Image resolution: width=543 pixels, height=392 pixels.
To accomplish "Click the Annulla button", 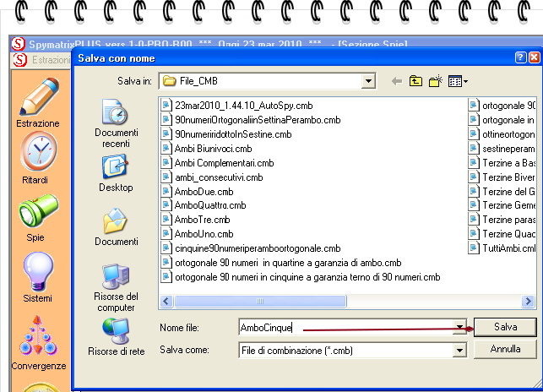I will coord(505,349).
